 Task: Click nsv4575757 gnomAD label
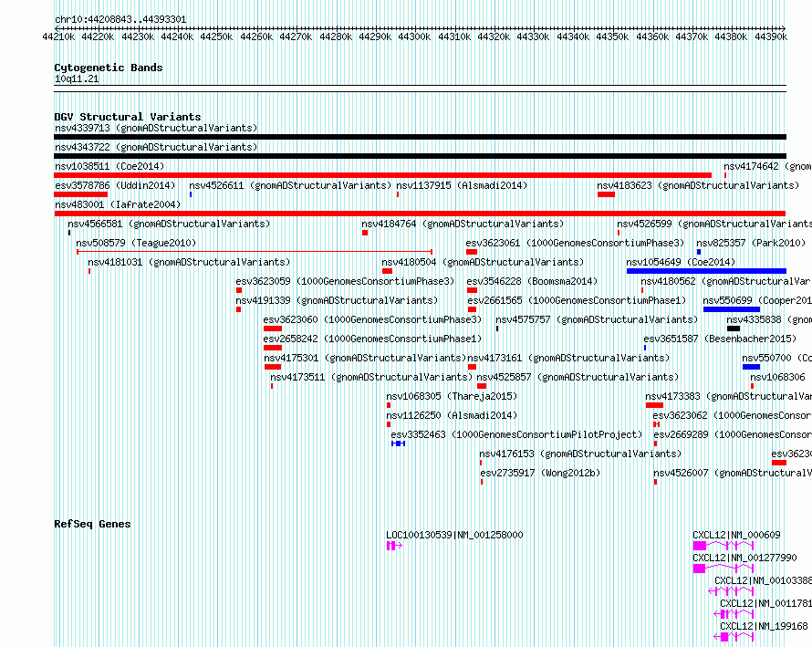coord(597,319)
